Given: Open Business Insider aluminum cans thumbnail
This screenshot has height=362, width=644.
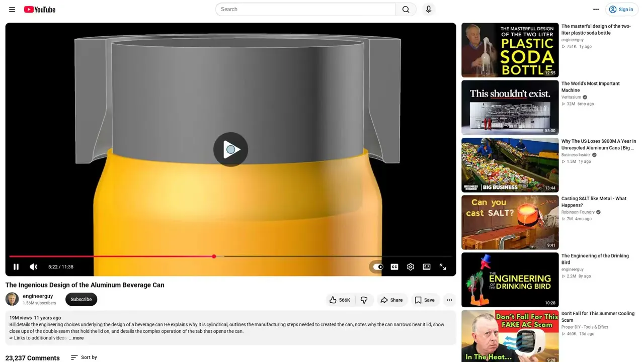Looking at the screenshot, I should click(510, 165).
